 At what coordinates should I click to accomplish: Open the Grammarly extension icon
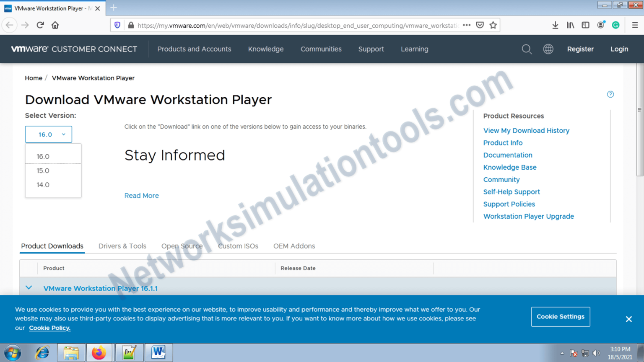tap(615, 25)
